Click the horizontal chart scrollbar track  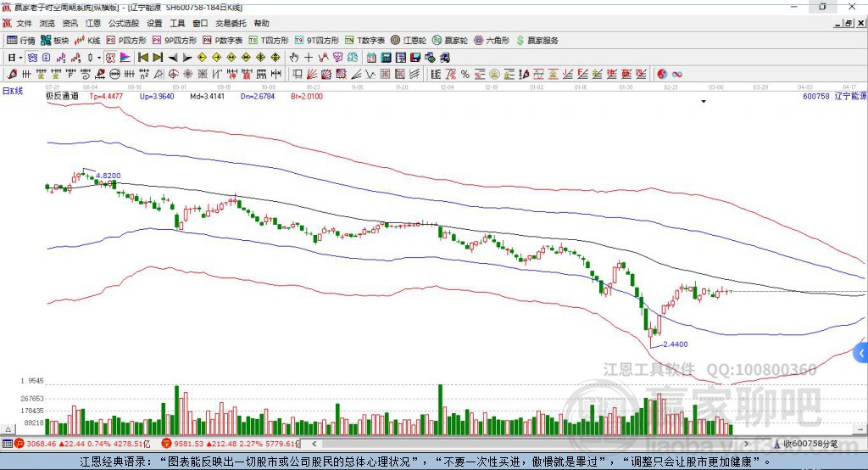click(531, 444)
